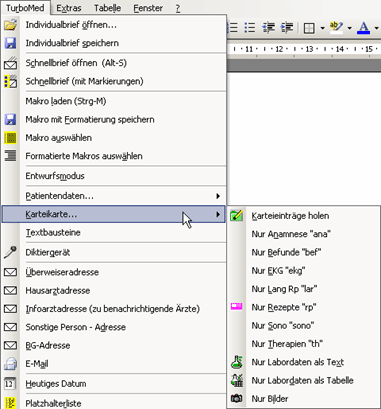Click the Schnellbrief öffnen envelope icon

click(11, 63)
